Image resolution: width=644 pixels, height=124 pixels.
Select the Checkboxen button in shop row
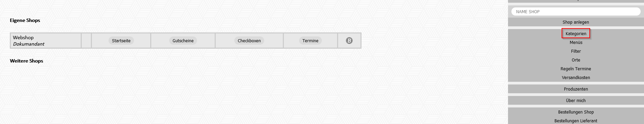click(249, 41)
